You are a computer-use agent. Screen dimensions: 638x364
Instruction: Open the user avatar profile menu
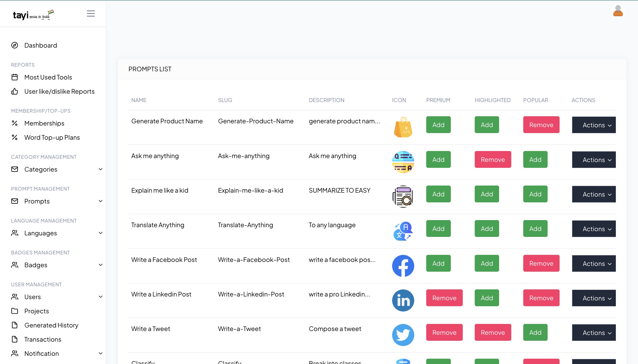618,11
